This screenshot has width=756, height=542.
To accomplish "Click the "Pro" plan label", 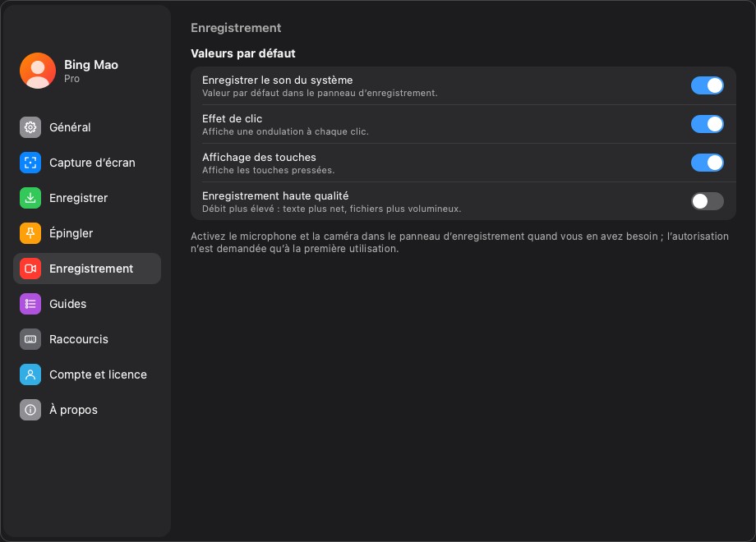I will click(x=71, y=79).
